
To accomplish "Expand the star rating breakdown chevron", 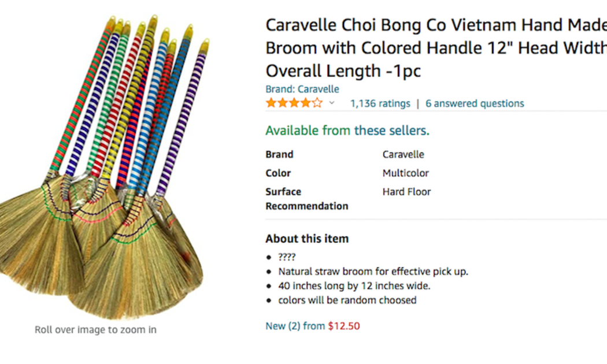I will pos(332,103).
